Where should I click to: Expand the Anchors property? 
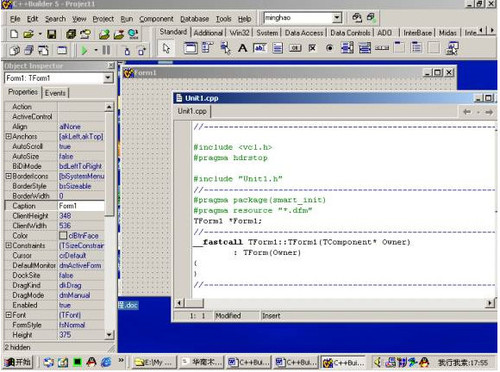coord(9,136)
